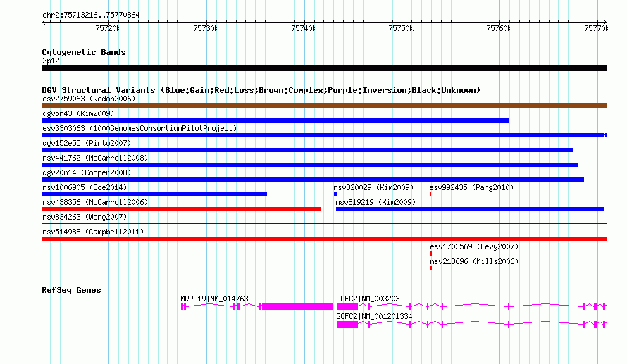Open variant nsv819219 (Kim2009) label
Image resolution: width=627 pixels, height=364 pixels.
pos(375,202)
